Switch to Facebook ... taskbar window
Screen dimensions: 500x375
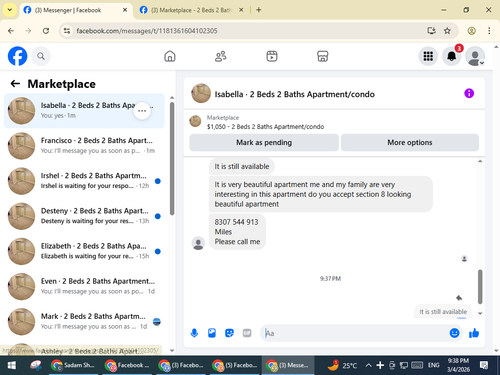[127, 365]
